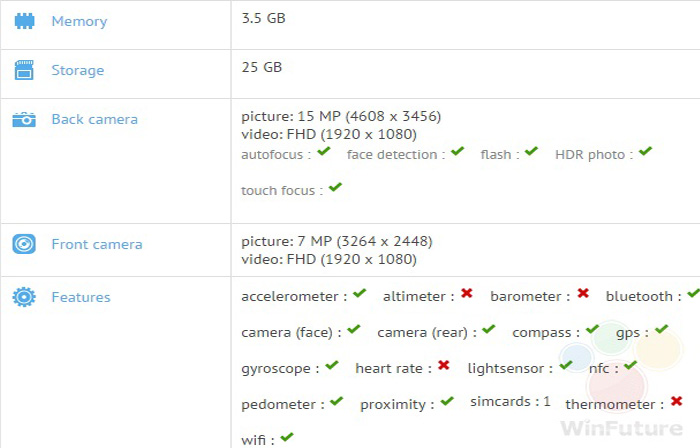Screen dimensions: 700x448
Task: Click the Memory chip icon
Action: pyautogui.click(x=24, y=21)
